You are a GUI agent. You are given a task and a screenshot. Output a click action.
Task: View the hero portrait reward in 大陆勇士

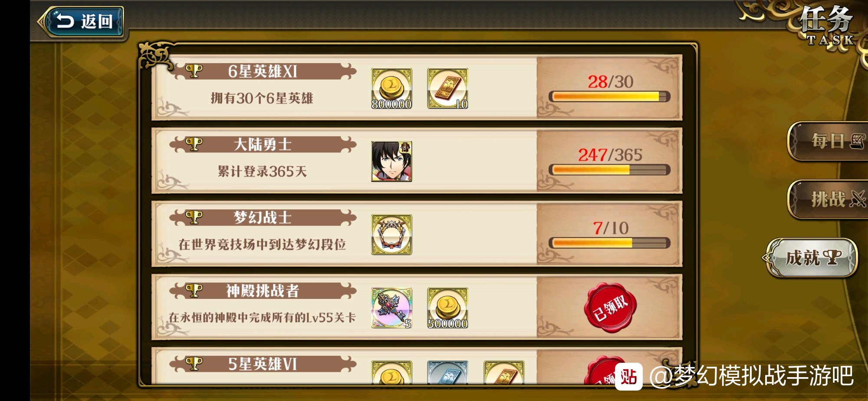391,161
